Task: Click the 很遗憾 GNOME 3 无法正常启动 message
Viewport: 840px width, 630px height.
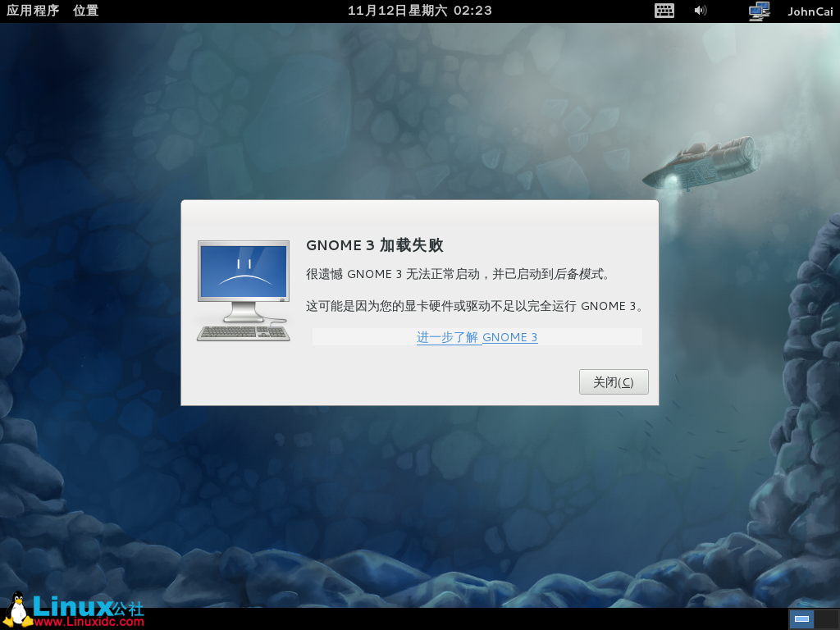Action: coord(458,274)
